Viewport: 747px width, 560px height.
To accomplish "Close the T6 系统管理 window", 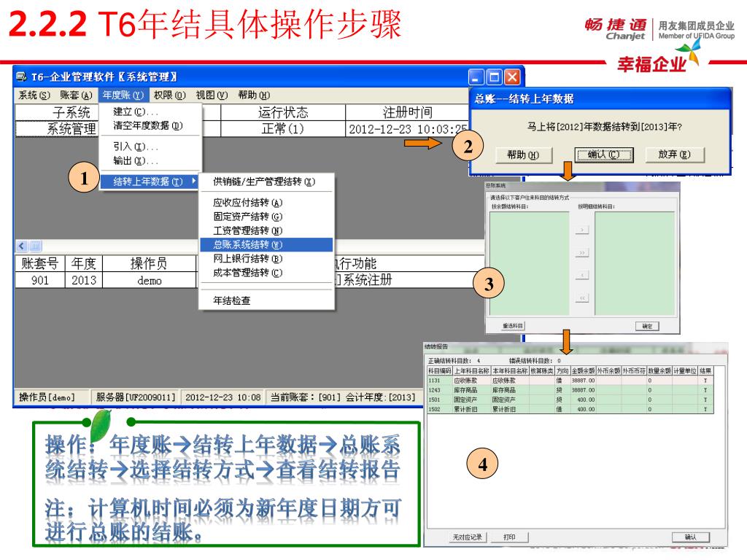I will point(512,77).
